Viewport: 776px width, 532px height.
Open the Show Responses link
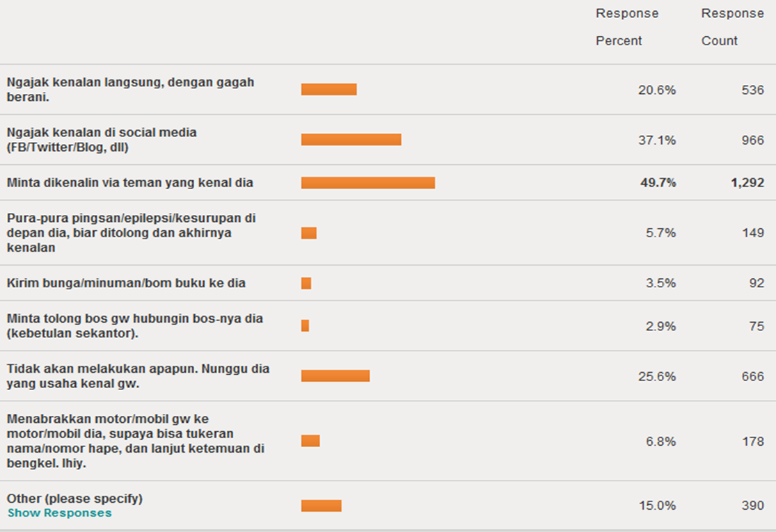[59, 513]
